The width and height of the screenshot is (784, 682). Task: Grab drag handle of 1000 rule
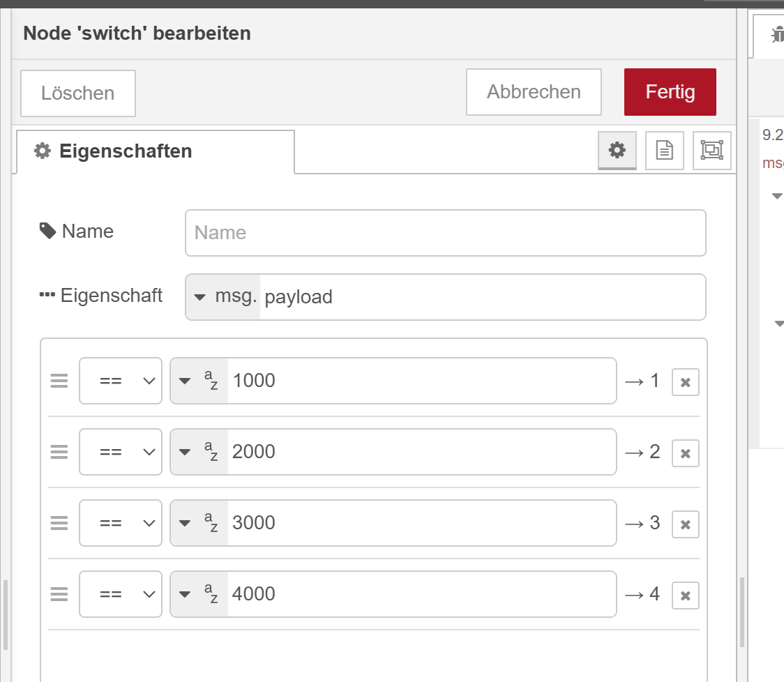[x=59, y=381]
